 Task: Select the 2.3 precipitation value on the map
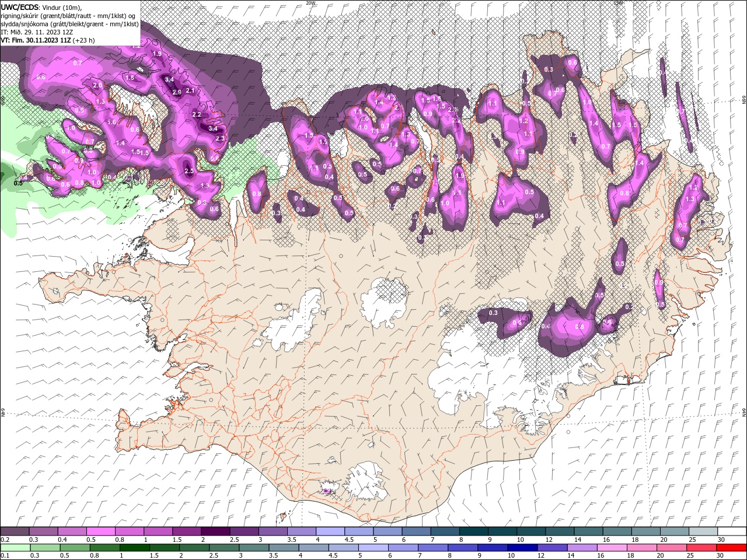pyautogui.click(x=220, y=138)
